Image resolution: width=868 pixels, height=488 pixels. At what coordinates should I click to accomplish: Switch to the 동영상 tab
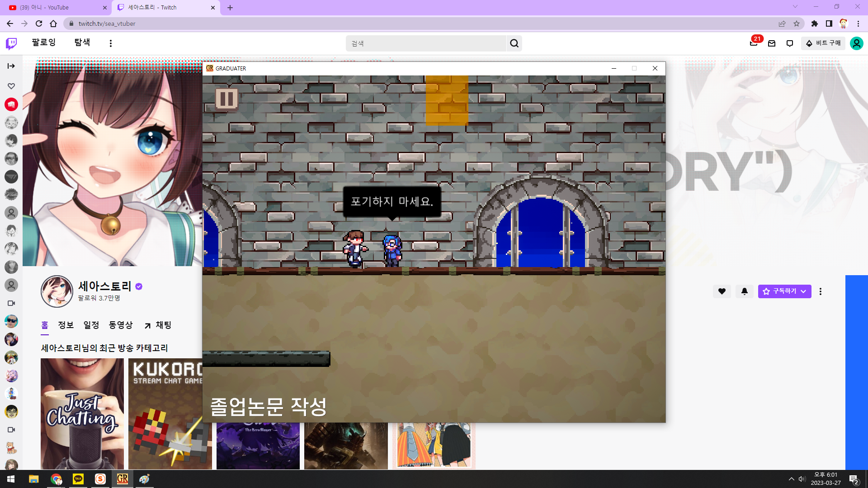pyautogui.click(x=121, y=325)
